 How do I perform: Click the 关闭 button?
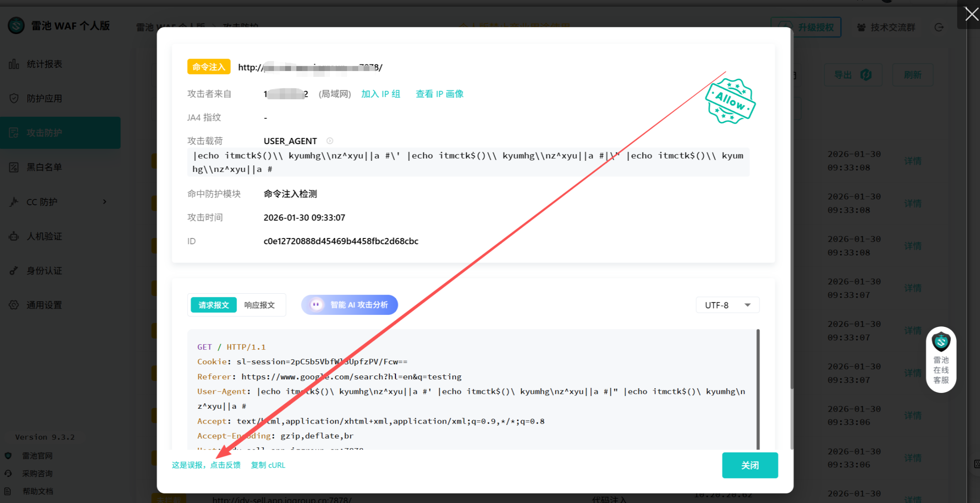pyautogui.click(x=750, y=465)
